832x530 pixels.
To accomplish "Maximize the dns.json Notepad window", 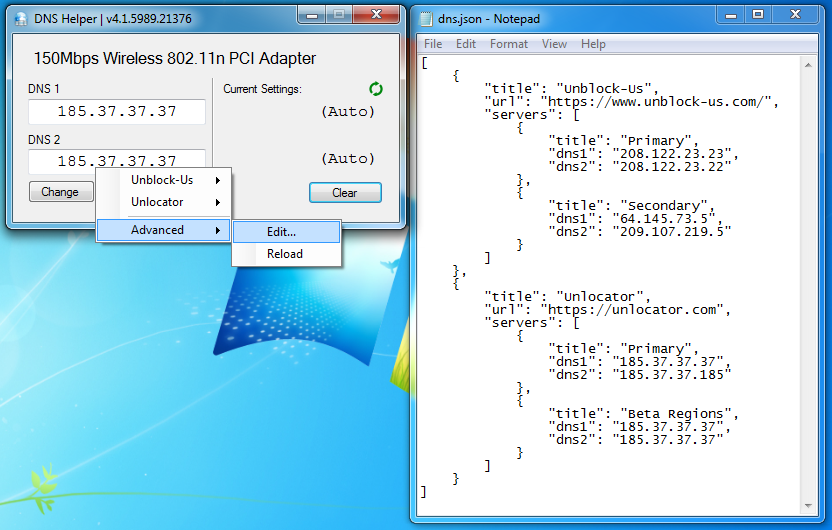I will (758, 15).
